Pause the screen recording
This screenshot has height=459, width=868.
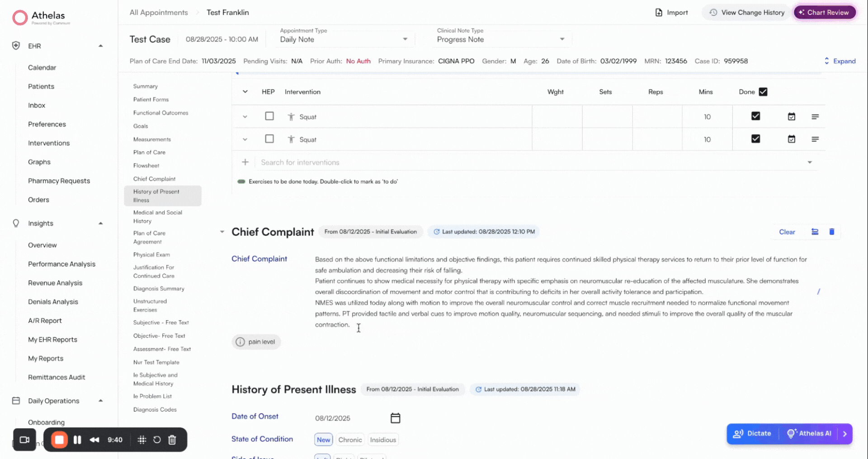[77, 440]
